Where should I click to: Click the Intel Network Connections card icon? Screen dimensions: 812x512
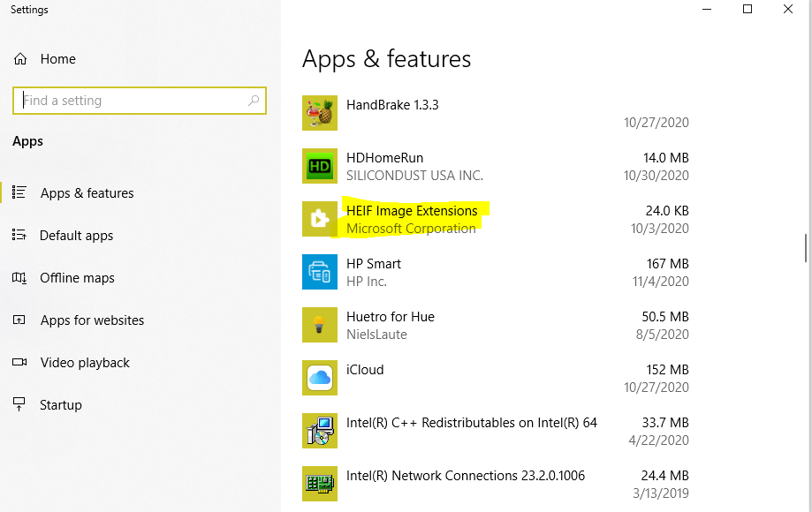point(320,484)
